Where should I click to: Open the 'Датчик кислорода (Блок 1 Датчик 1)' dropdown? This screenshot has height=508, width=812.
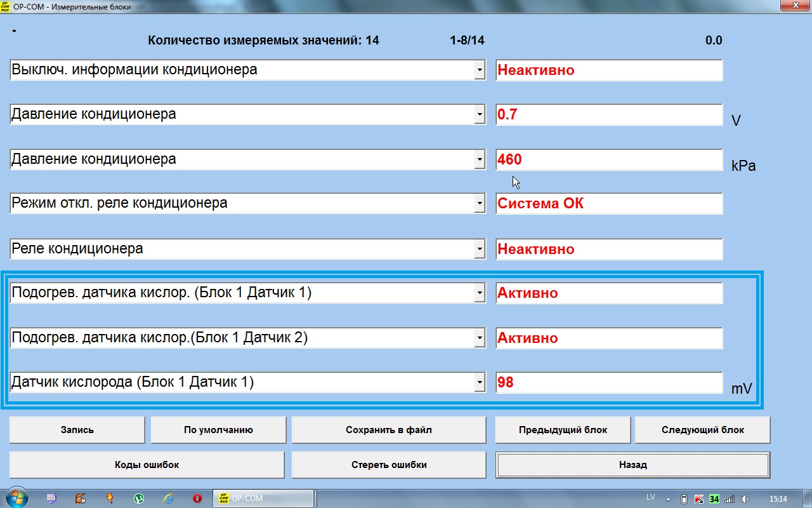pos(480,383)
